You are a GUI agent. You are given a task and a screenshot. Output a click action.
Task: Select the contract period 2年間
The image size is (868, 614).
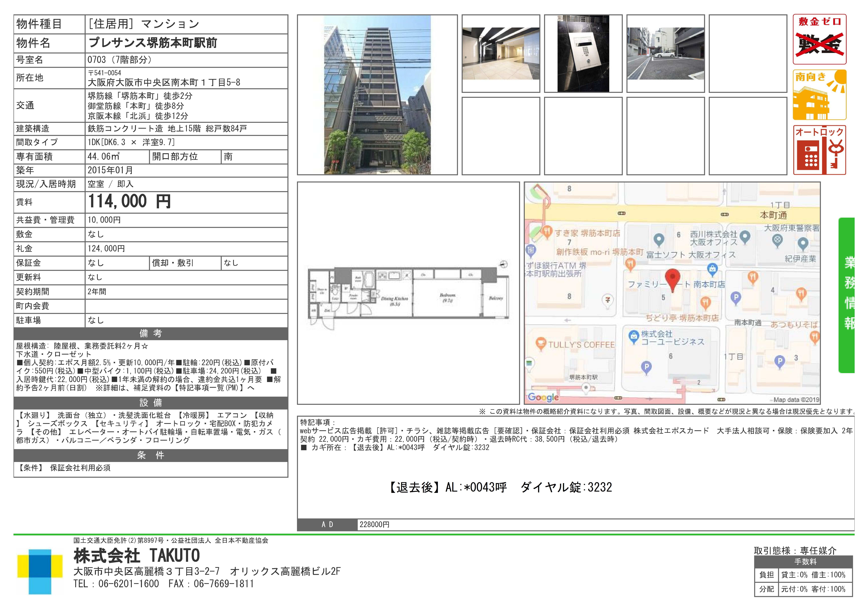coord(97,292)
